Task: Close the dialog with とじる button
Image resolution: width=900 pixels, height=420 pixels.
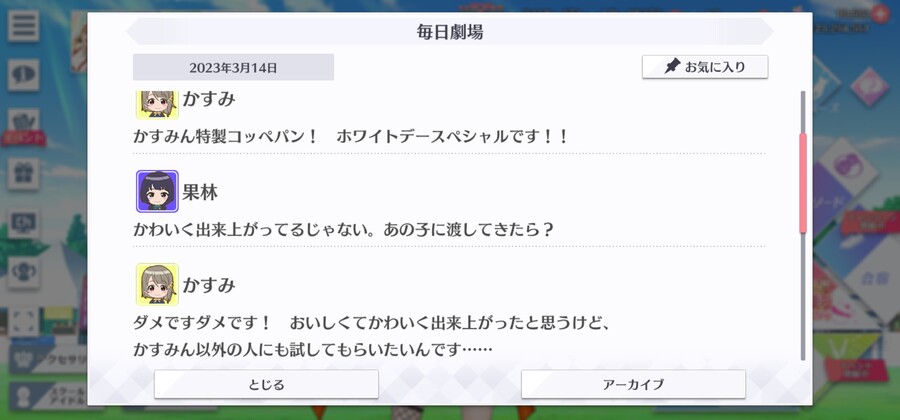Action: click(x=266, y=384)
